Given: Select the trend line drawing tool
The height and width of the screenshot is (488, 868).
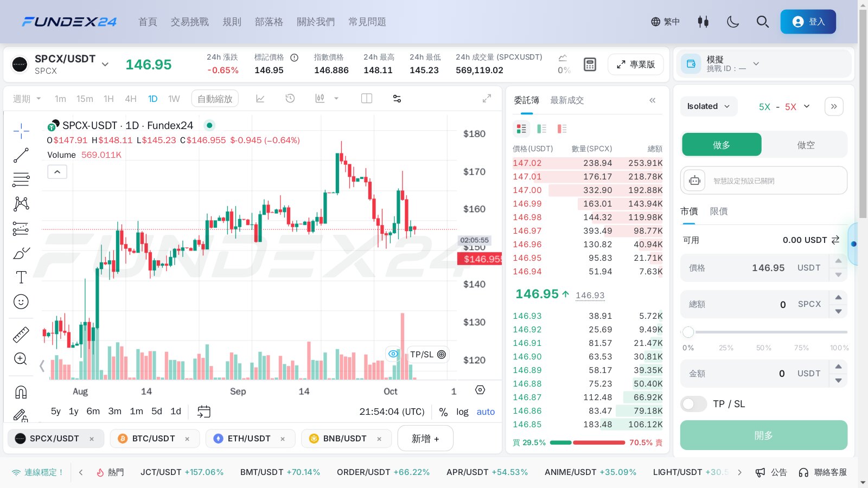Looking at the screenshot, I should tap(21, 155).
